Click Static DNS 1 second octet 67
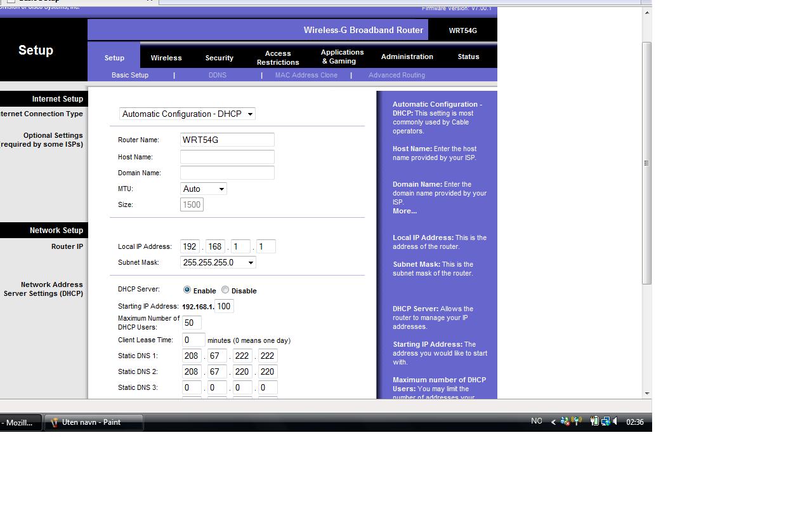 pyautogui.click(x=217, y=356)
